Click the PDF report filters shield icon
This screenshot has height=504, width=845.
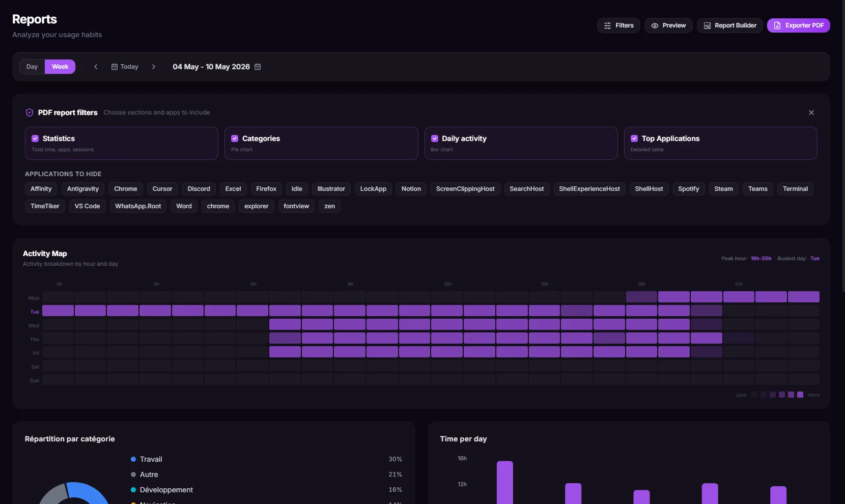pyautogui.click(x=30, y=113)
